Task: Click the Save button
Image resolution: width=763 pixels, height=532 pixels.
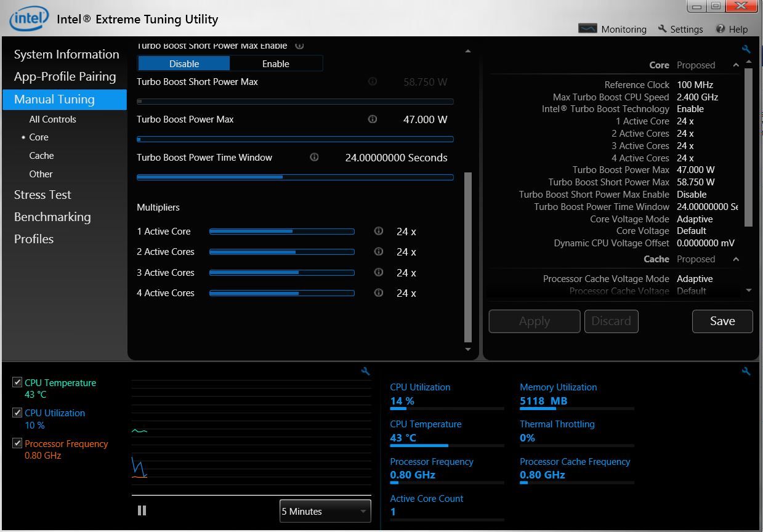Action: pos(722,321)
